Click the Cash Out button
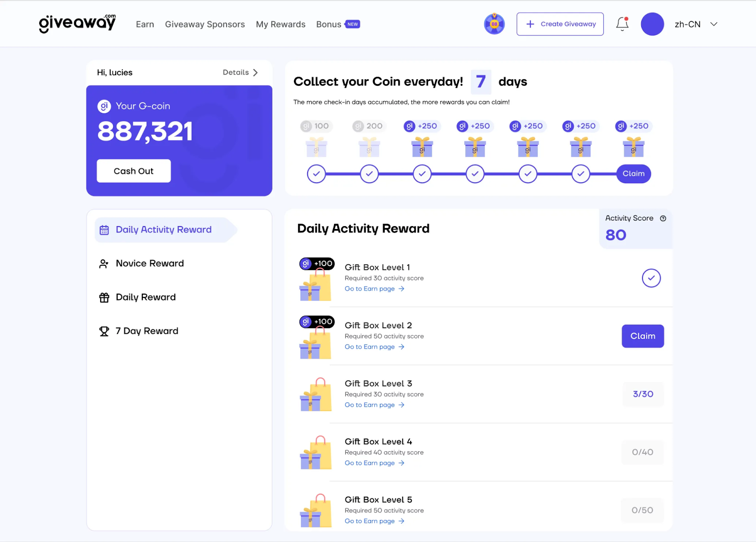 [x=134, y=171]
